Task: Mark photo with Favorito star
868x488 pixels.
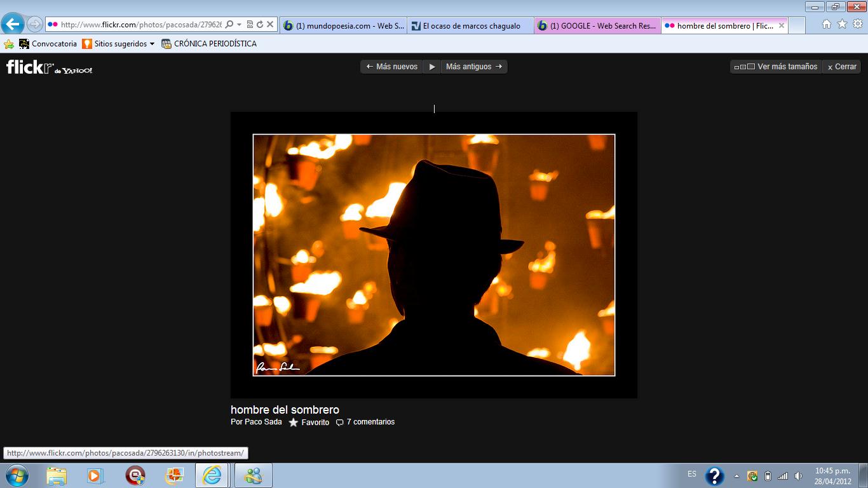Action: [294, 422]
